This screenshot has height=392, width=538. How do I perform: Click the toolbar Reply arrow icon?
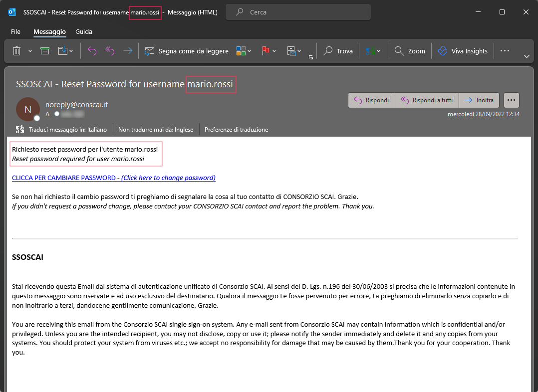92,51
